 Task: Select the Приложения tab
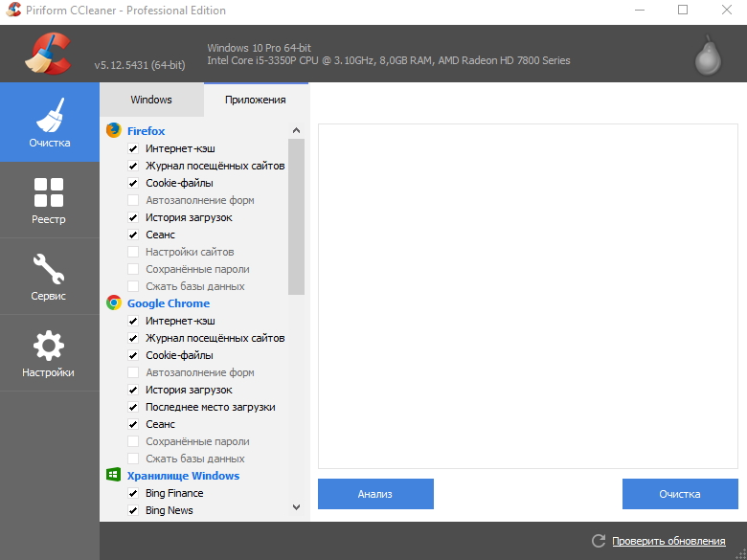pos(256,100)
